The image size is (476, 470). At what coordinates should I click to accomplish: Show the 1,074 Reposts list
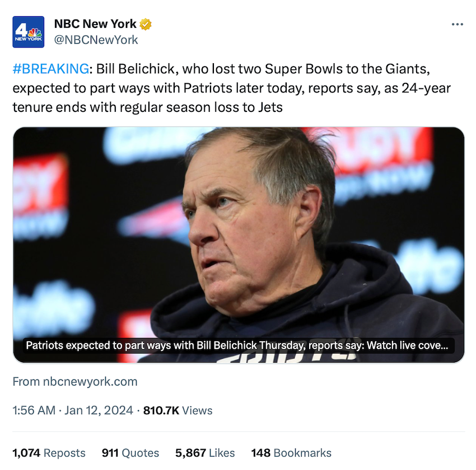pos(49,453)
